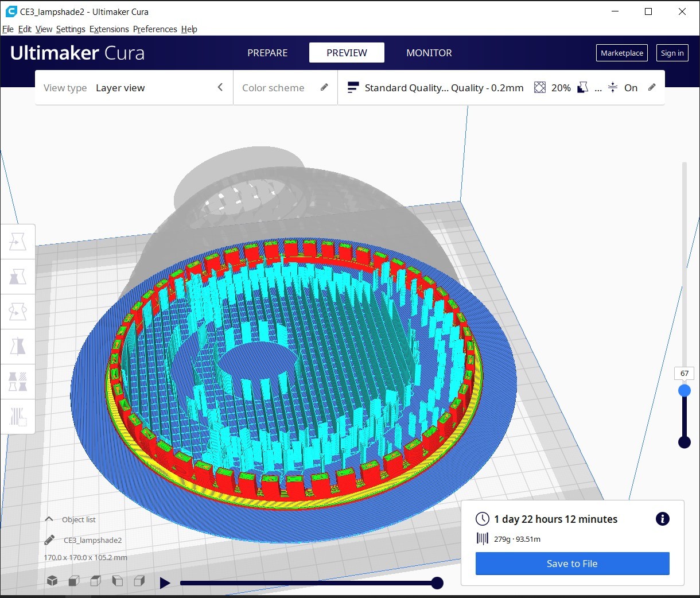The height and width of the screenshot is (598, 700).
Task: Switch to right side camera view cube
Action: coord(139,581)
